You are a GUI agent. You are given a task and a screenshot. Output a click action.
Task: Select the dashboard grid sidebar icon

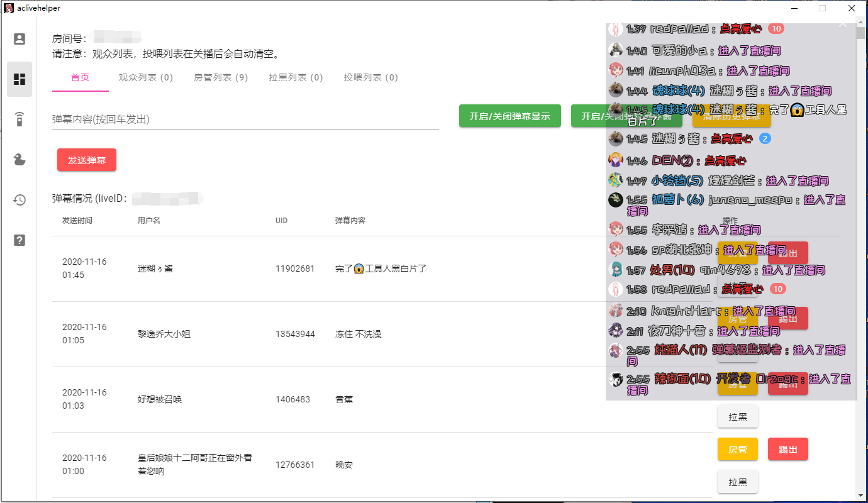click(x=19, y=79)
